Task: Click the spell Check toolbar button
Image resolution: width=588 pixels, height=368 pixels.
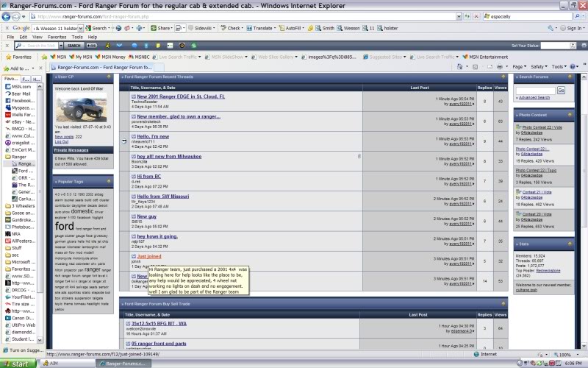Action: (231, 28)
